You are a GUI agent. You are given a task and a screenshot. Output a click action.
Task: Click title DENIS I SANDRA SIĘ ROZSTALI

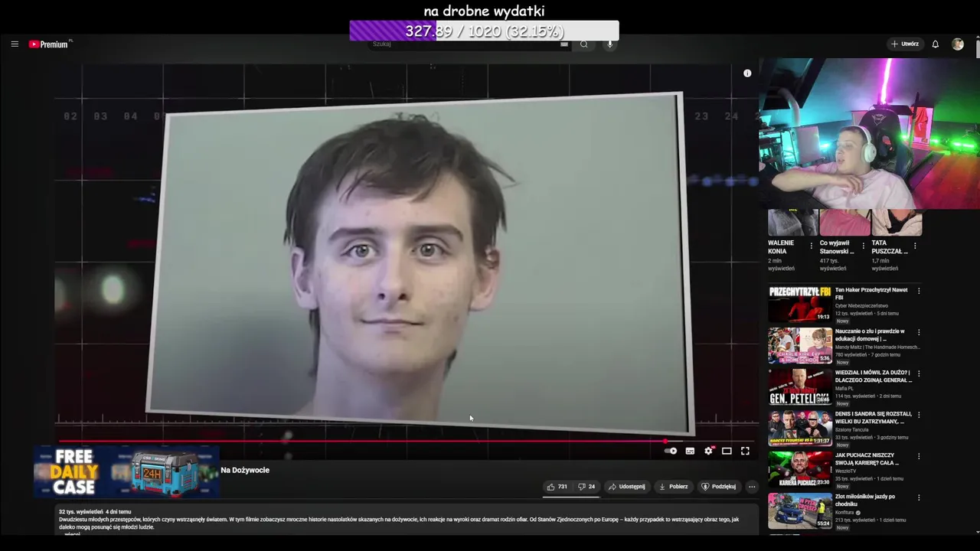pos(874,418)
